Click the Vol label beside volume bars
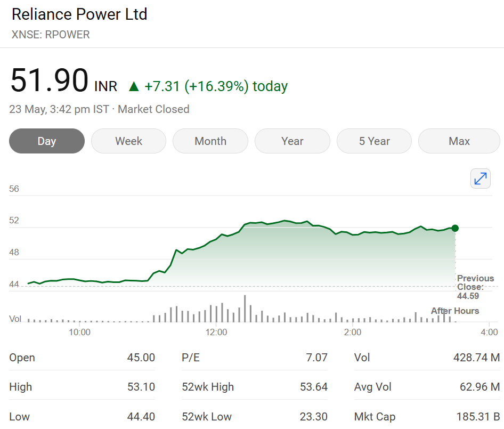The image size is (504, 429). pyautogui.click(x=15, y=319)
